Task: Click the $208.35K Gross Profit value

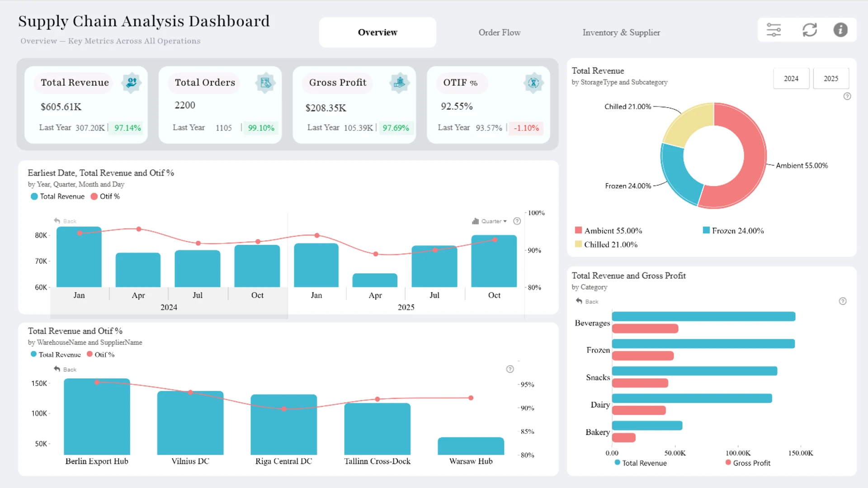Action: pos(325,108)
